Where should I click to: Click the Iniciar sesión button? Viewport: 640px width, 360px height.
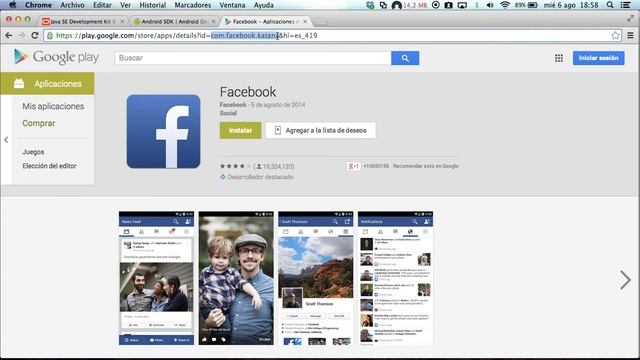pyautogui.click(x=598, y=58)
